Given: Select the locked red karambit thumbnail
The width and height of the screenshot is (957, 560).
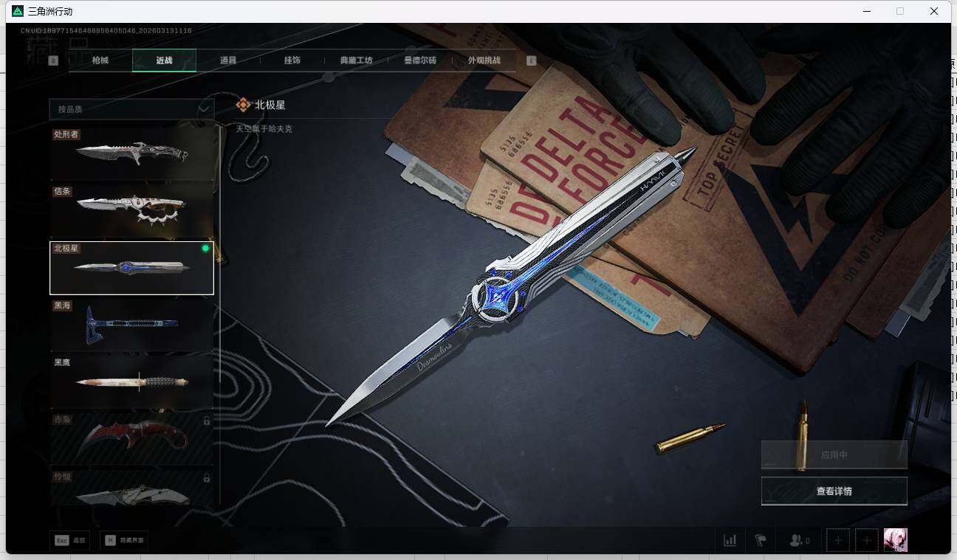Looking at the screenshot, I should (131, 438).
